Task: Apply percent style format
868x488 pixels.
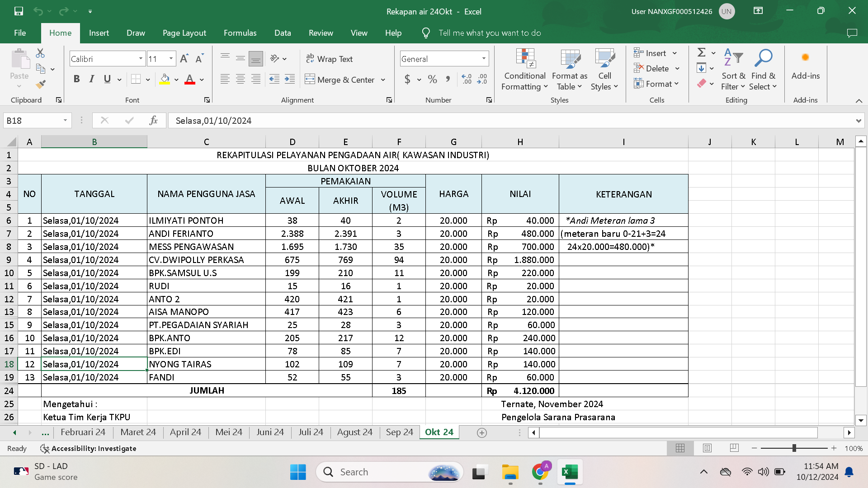Action: tap(432, 80)
